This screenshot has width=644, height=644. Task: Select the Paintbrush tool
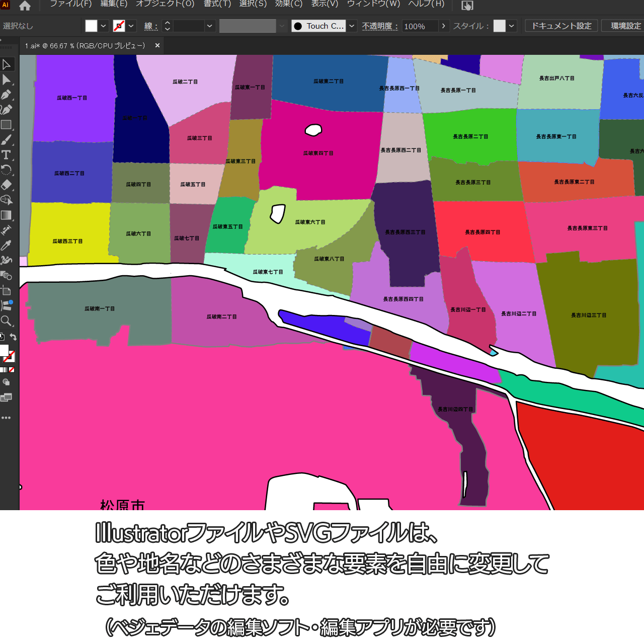click(6, 140)
